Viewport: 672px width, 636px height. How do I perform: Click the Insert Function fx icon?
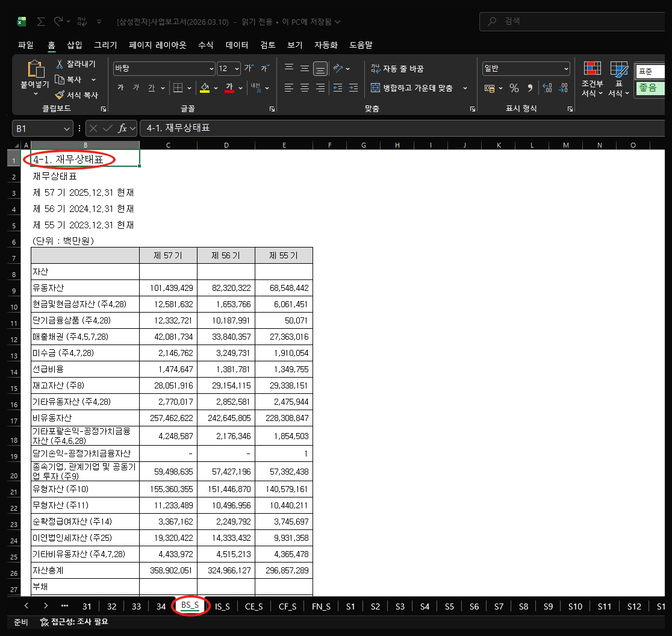tap(123, 128)
